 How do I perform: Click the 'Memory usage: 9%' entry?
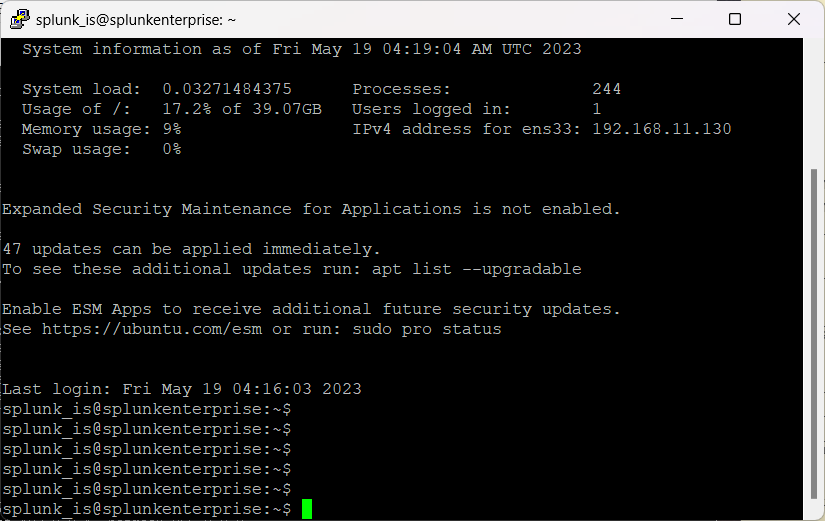[102, 129]
